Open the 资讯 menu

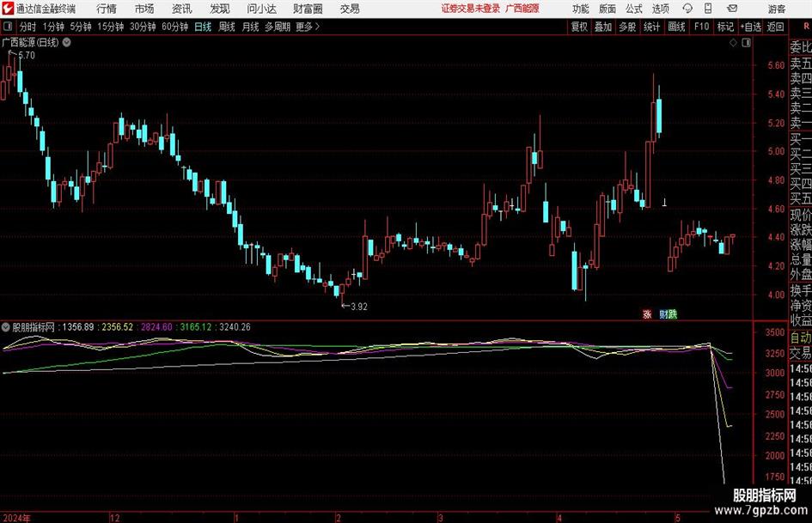click(x=182, y=9)
